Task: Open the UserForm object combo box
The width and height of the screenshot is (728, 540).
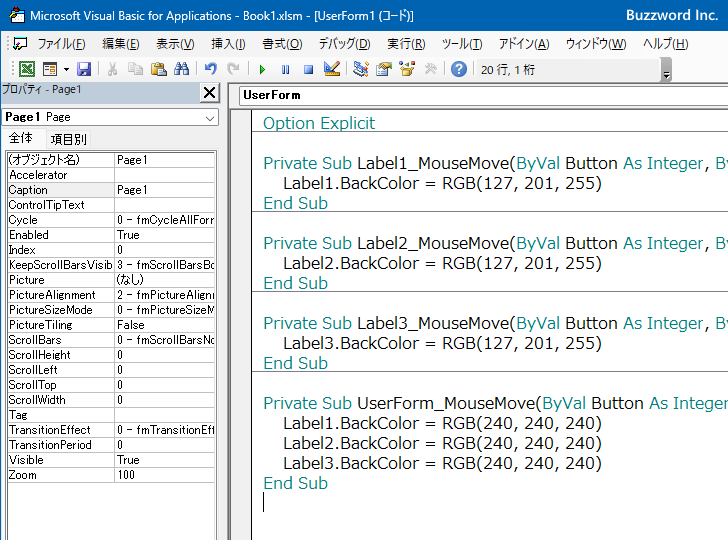Action: pyautogui.click(x=483, y=95)
